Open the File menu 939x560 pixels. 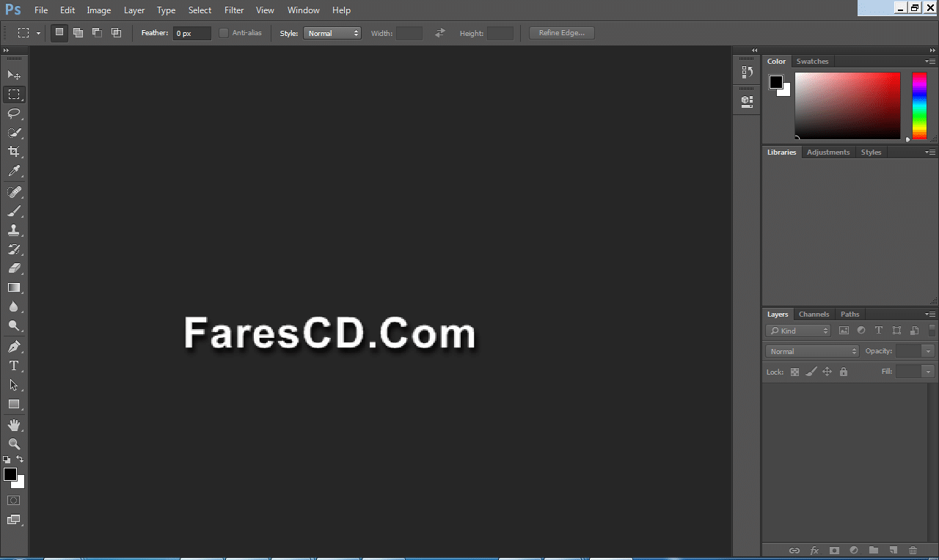41,10
